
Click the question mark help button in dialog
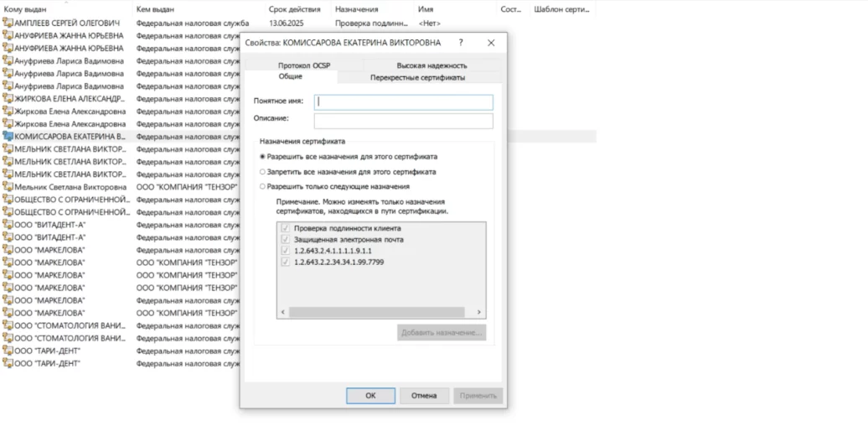point(460,43)
